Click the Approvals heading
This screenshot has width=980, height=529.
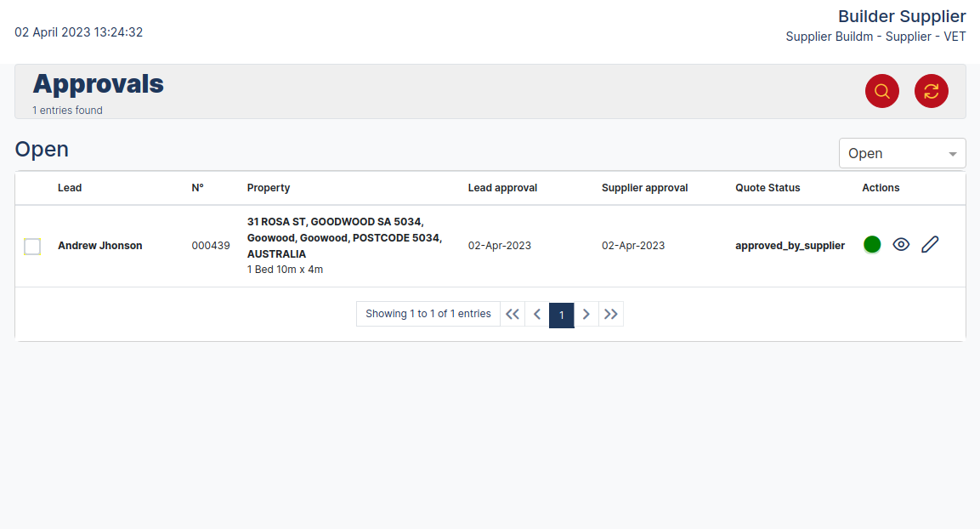[98, 84]
